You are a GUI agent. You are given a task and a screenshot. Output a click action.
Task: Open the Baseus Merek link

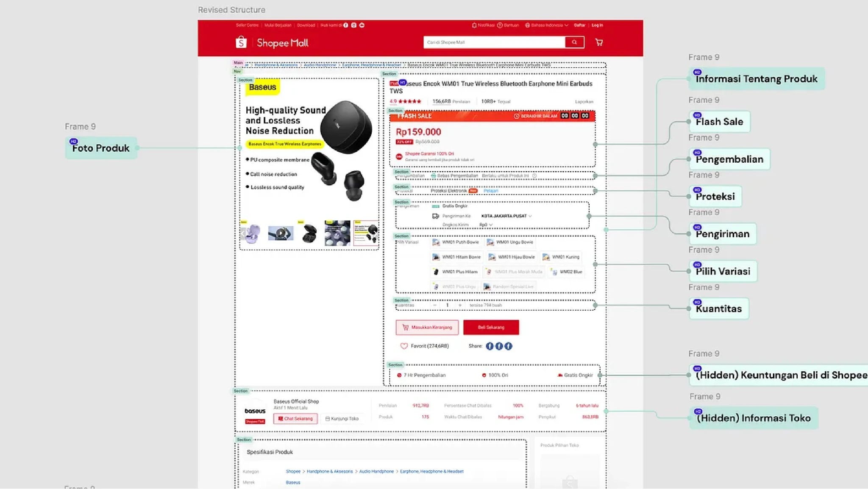click(293, 482)
